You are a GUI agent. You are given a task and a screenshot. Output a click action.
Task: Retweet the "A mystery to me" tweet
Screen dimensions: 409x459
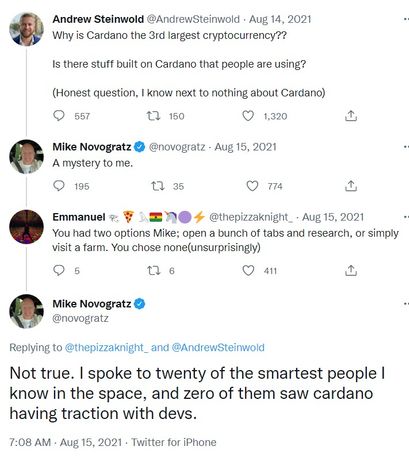tap(158, 186)
